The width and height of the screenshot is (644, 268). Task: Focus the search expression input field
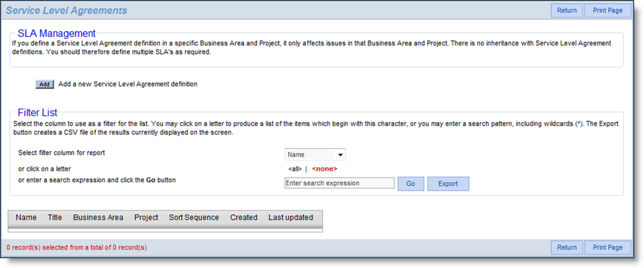point(339,183)
